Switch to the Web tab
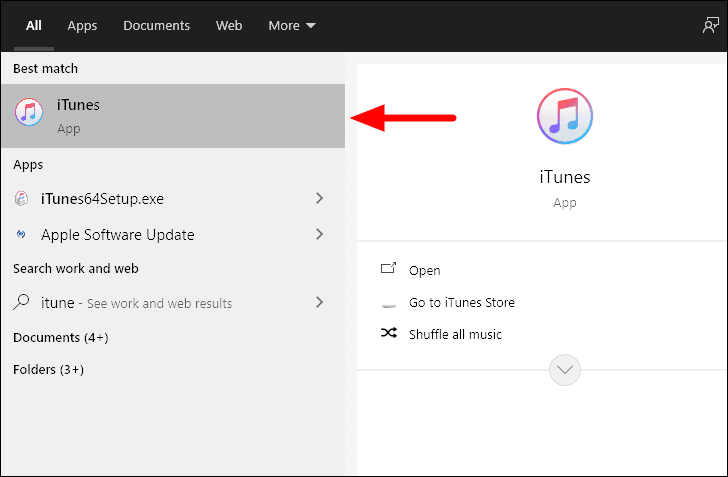 tap(229, 26)
